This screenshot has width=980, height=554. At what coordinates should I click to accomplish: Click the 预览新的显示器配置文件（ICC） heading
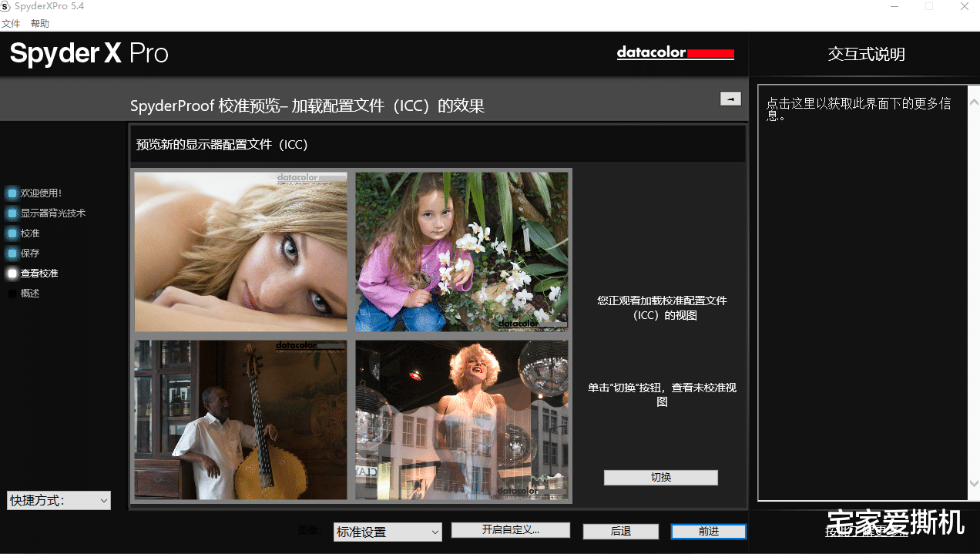pyautogui.click(x=222, y=144)
